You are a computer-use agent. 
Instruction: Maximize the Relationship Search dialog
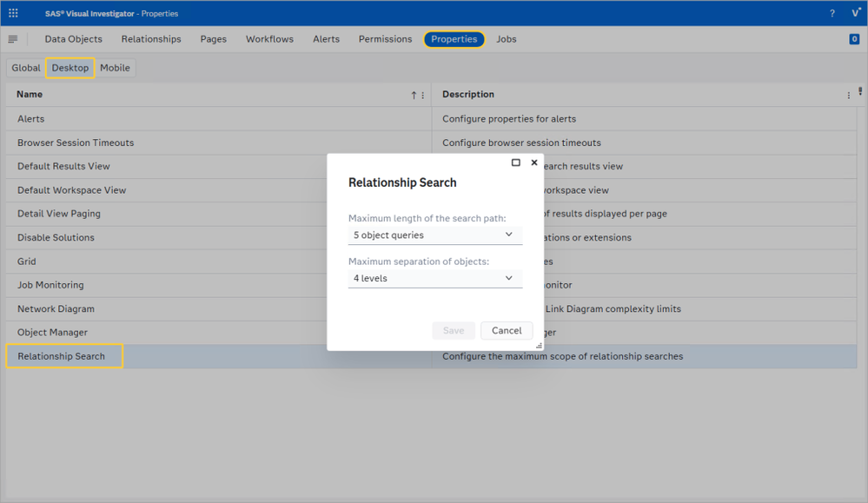[516, 162]
